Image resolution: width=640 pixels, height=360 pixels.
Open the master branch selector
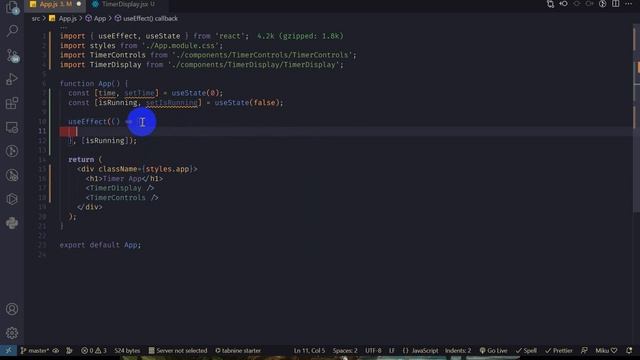35,351
